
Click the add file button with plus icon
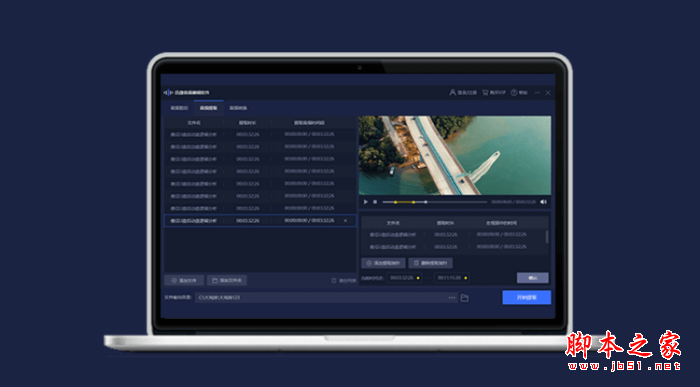[x=184, y=281]
